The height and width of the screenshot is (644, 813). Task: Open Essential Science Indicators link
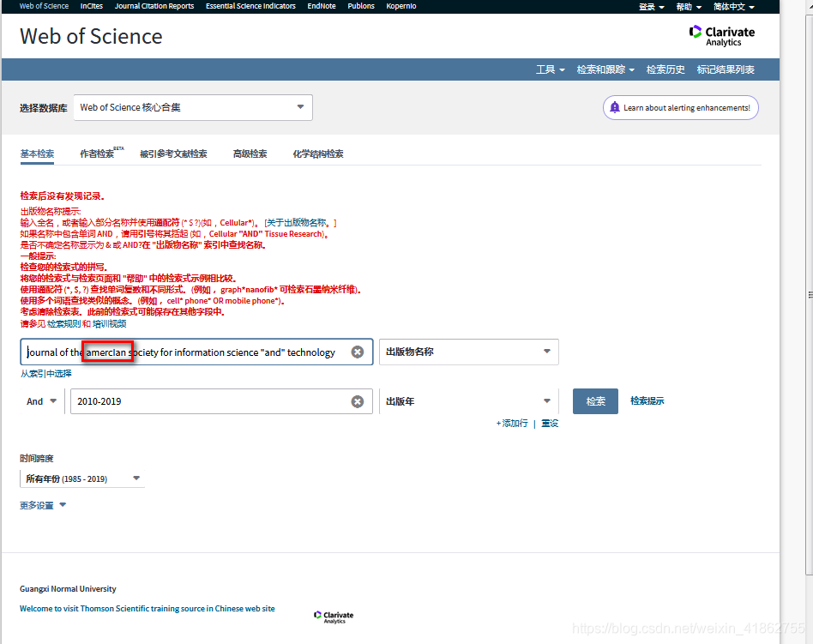250,6
